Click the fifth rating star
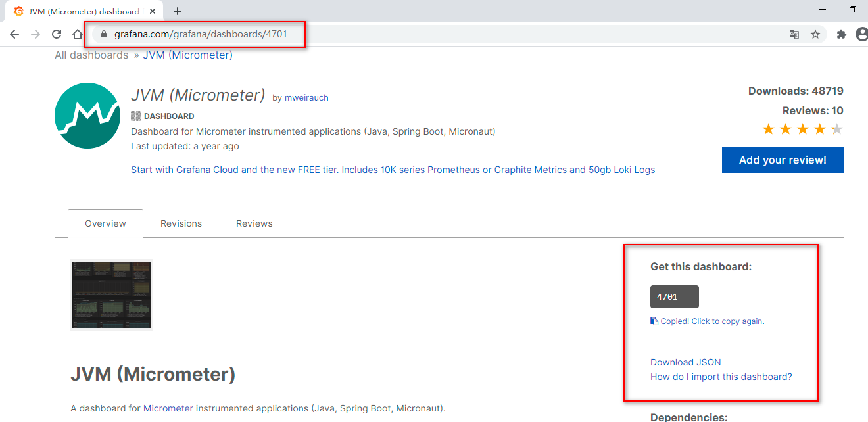Viewport: 868px width, 422px height. tap(836, 129)
